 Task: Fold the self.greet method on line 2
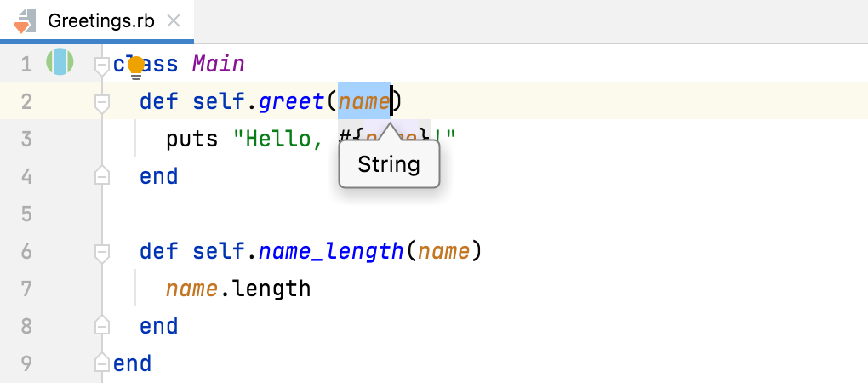click(102, 102)
